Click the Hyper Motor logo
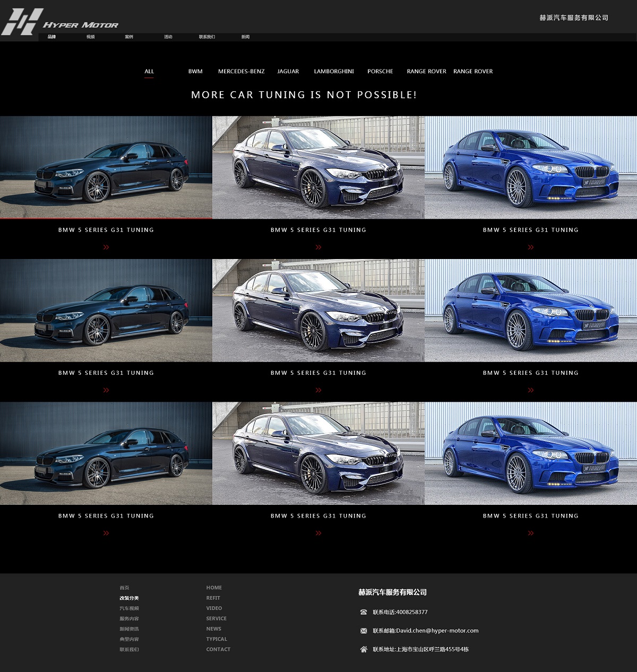The height and width of the screenshot is (672, 637). [59, 22]
